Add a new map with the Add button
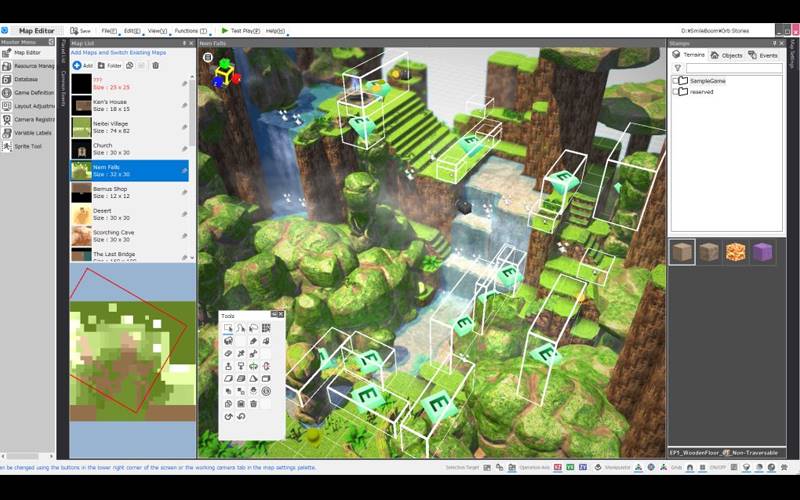This screenshot has width=800, height=500. tap(83, 65)
